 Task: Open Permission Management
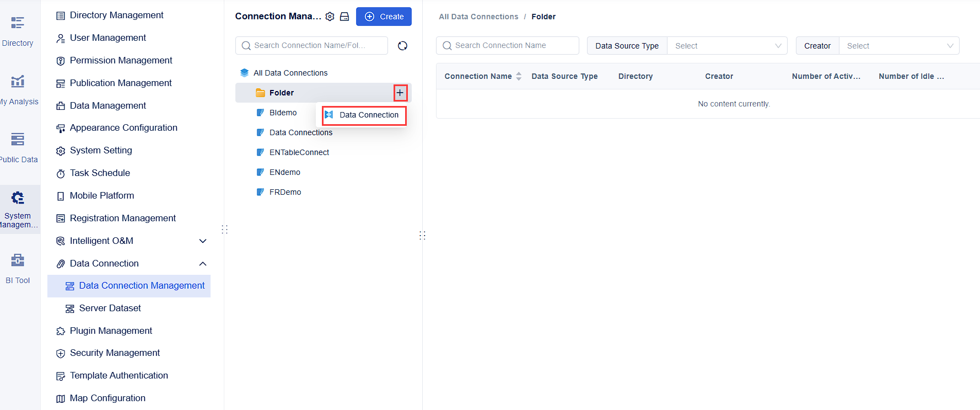[x=121, y=61]
